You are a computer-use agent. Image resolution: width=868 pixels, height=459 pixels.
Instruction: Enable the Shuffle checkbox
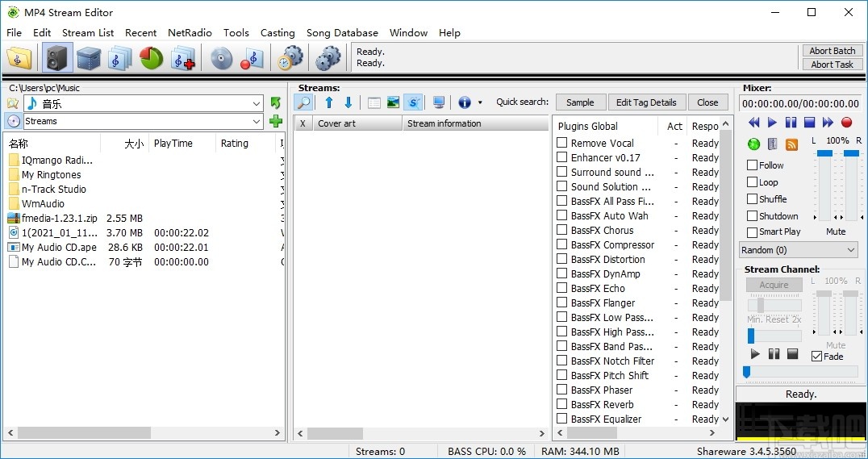(752, 198)
